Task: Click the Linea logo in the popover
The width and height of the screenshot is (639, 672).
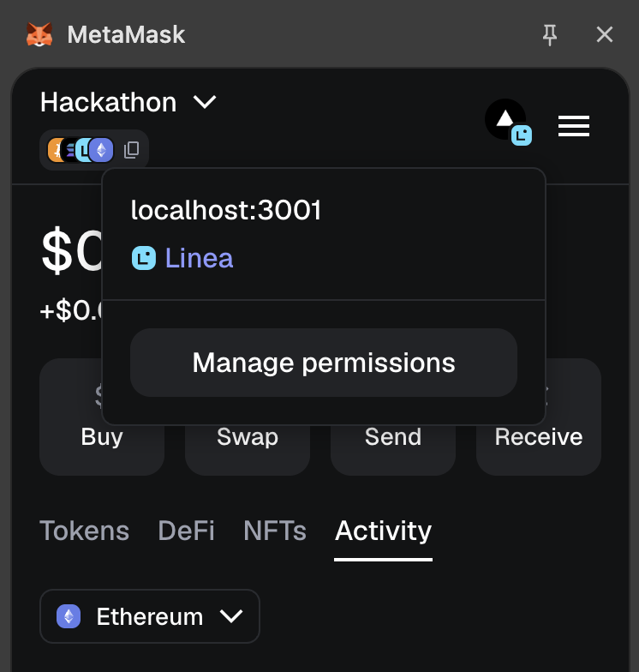Action: pyautogui.click(x=143, y=258)
